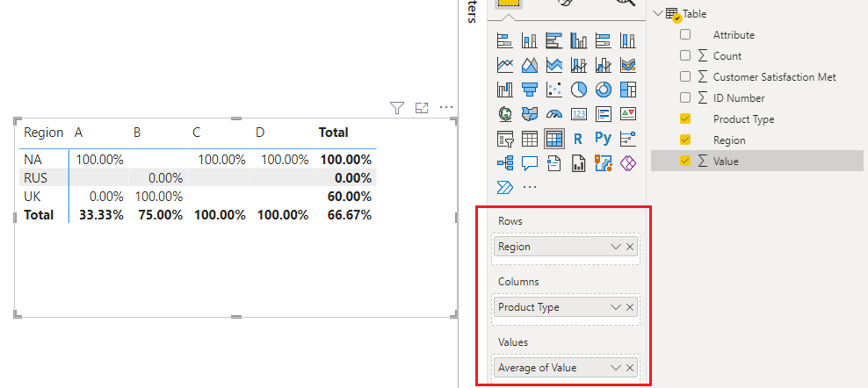This screenshot has height=388, width=868.
Task: Uncheck the Product Type field checkbox
Action: coord(685,119)
